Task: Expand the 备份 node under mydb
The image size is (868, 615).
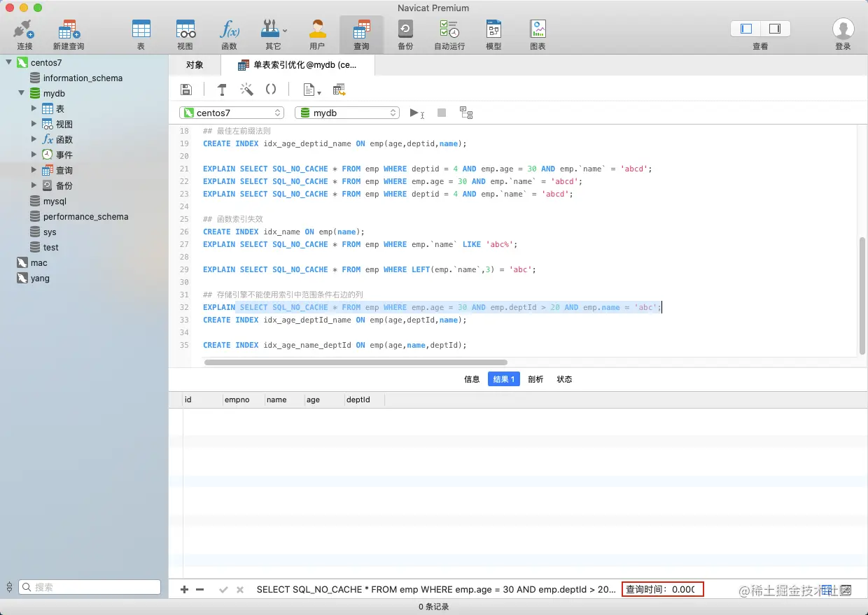Action: (34, 185)
